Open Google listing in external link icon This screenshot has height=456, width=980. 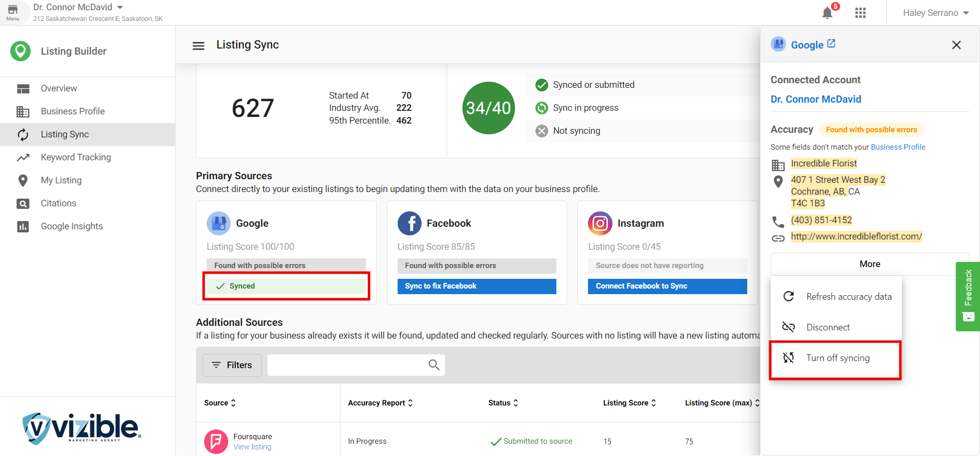(x=831, y=44)
